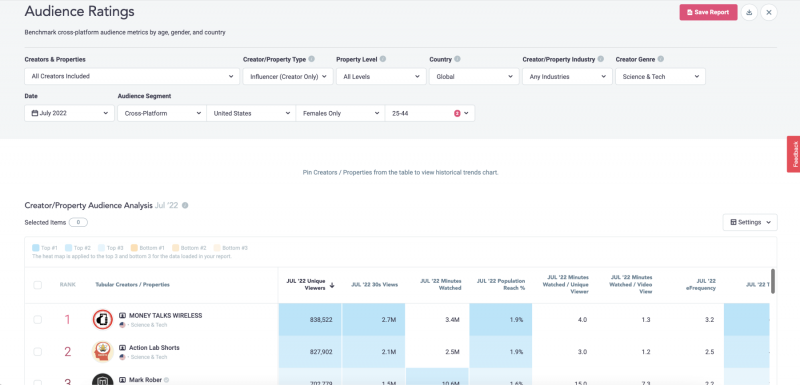The height and width of the screenshot is (385, 800).
Task: Click Bottom #2 heat map legend swatch
Action: point(176,248)
